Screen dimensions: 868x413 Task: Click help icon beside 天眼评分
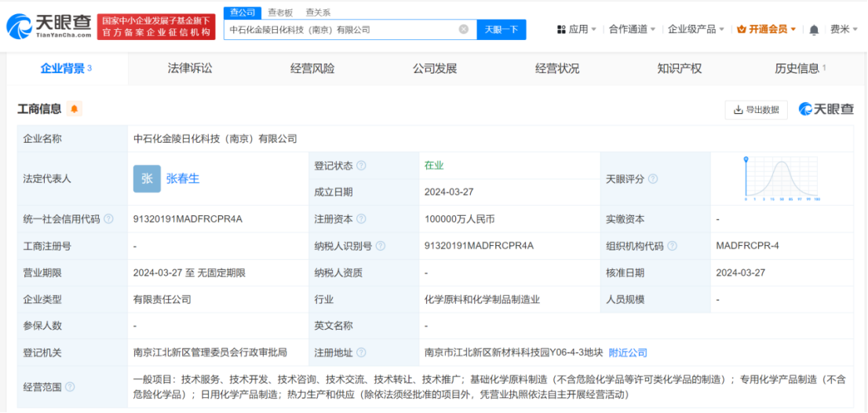[653, 179]
